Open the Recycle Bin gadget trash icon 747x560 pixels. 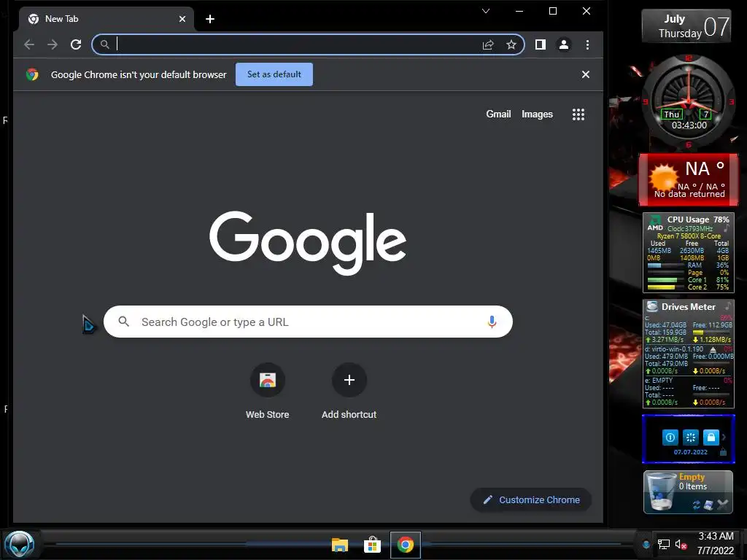pyautogui.click(x=661, y=492)
